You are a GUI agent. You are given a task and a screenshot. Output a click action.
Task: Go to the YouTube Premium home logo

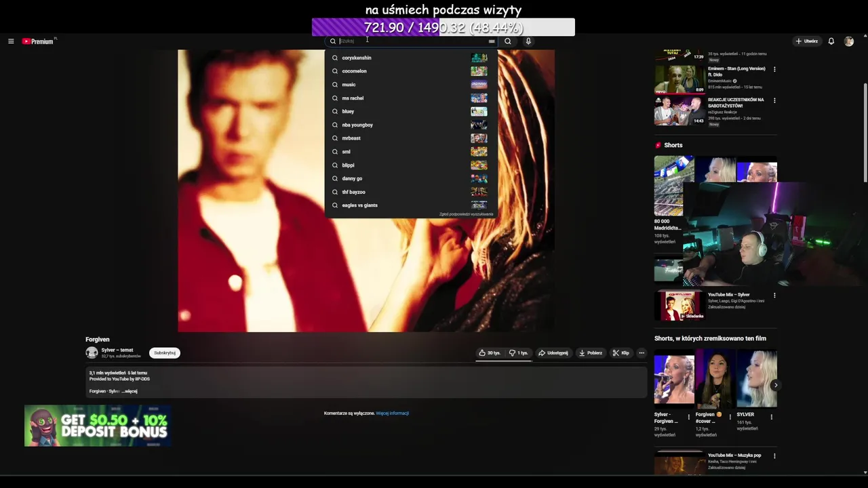(x=38, y=41)
